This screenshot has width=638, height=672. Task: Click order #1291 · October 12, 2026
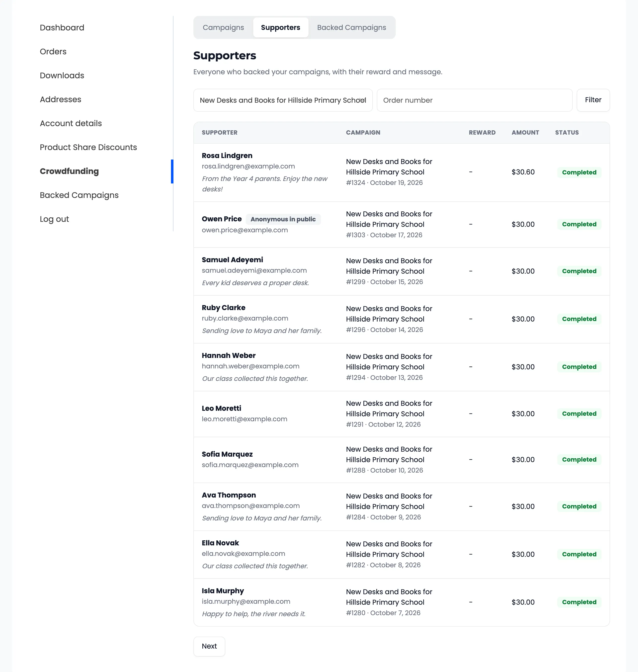pos(383,424)
